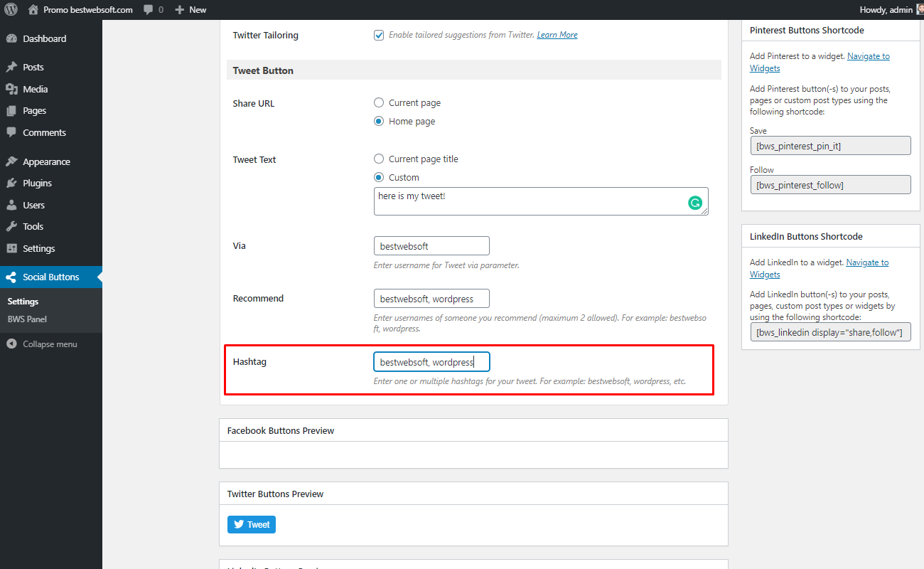The image size is (924, 569).
Task: Click the Collapse menu arrow icon
Action: tap(11, 344)
